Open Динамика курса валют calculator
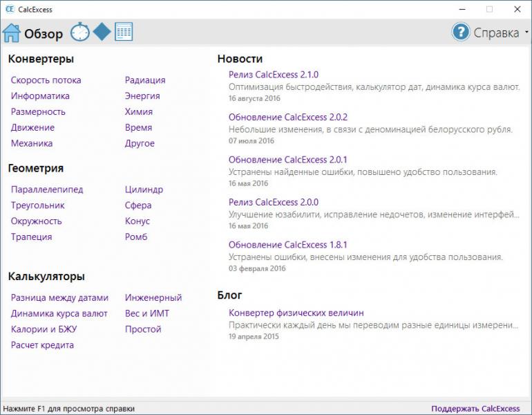The image size is (532, 415). tap(59, 313)
